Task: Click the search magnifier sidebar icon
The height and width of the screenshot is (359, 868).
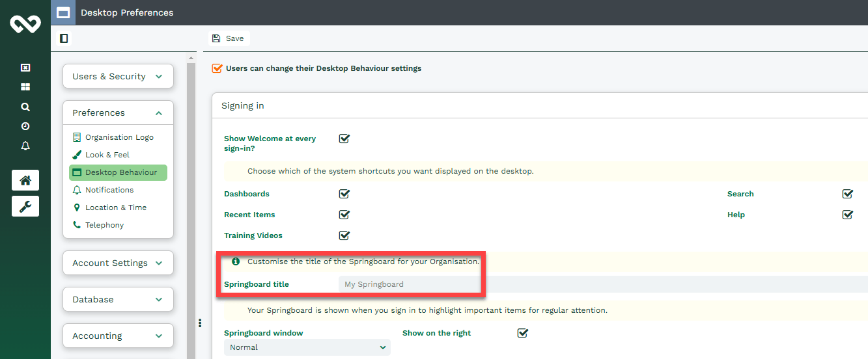Action: 25,107
